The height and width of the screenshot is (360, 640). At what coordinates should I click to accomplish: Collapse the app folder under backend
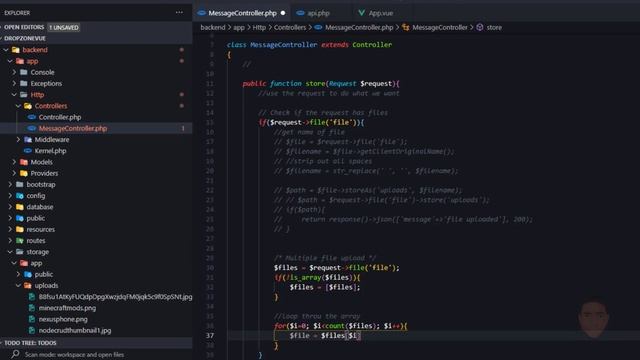coord(10,61)
